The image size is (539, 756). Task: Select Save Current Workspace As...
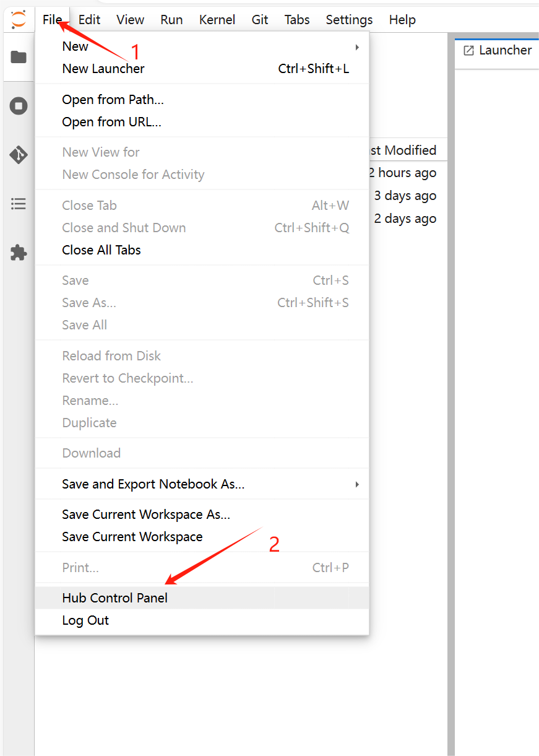click(x=146, y=515)
